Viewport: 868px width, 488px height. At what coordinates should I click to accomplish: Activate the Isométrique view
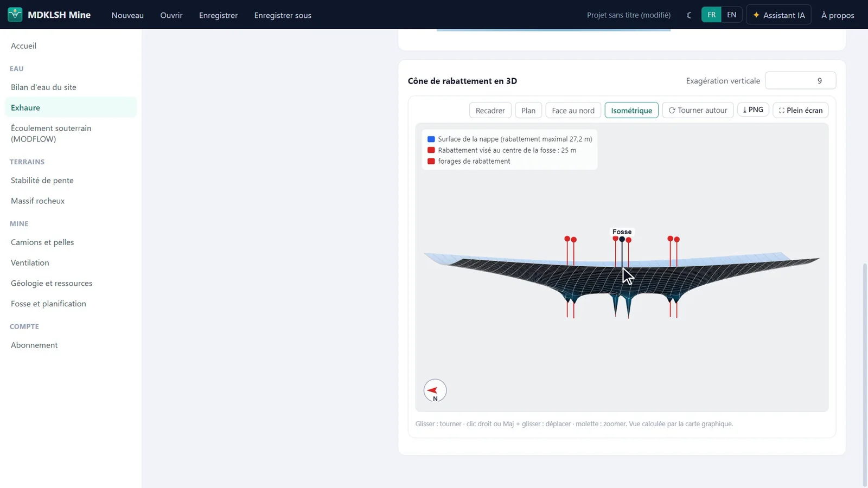(631, 110)
